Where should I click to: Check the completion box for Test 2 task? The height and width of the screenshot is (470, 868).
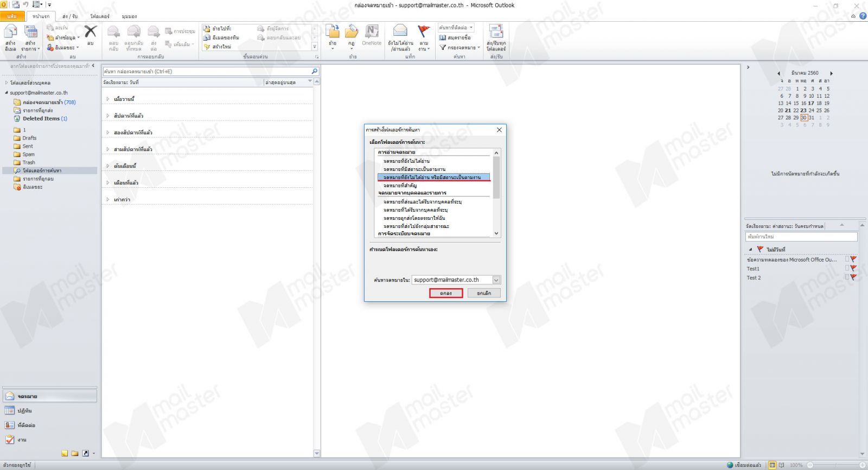point(847,277)
